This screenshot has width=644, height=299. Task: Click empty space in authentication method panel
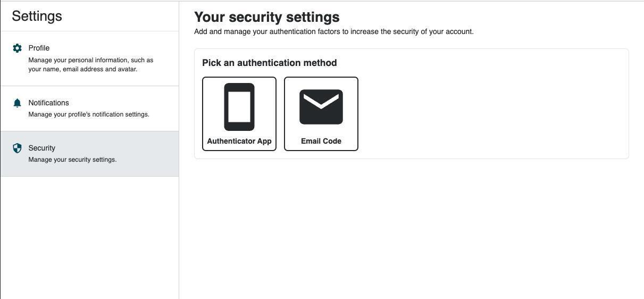(x=489, y=112)
